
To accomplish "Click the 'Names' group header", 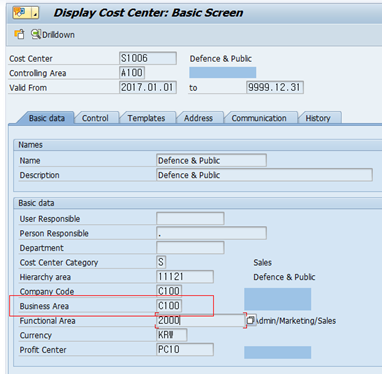I will [30, 145].
